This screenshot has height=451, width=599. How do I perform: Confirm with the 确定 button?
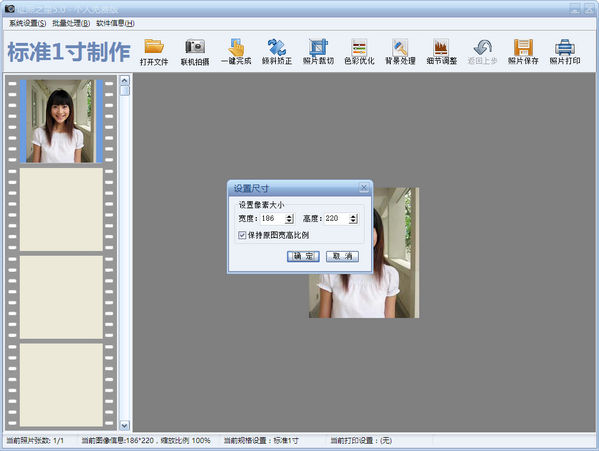pos(303,256)
